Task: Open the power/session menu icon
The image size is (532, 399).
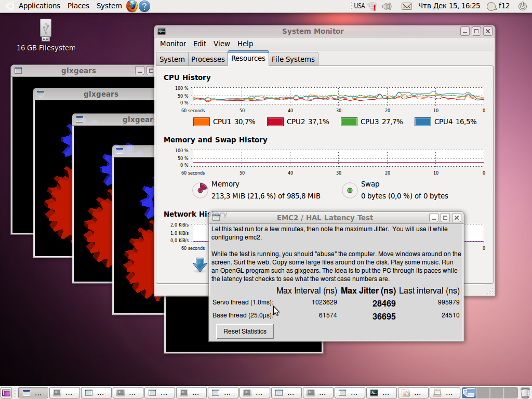Action: click(523, 6)
